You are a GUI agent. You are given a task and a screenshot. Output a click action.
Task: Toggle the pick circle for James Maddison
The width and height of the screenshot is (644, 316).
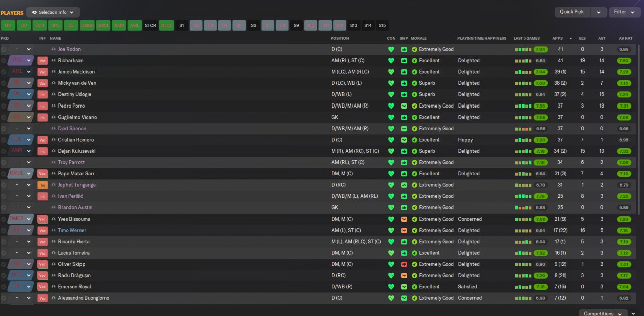(x=4, y=72)
